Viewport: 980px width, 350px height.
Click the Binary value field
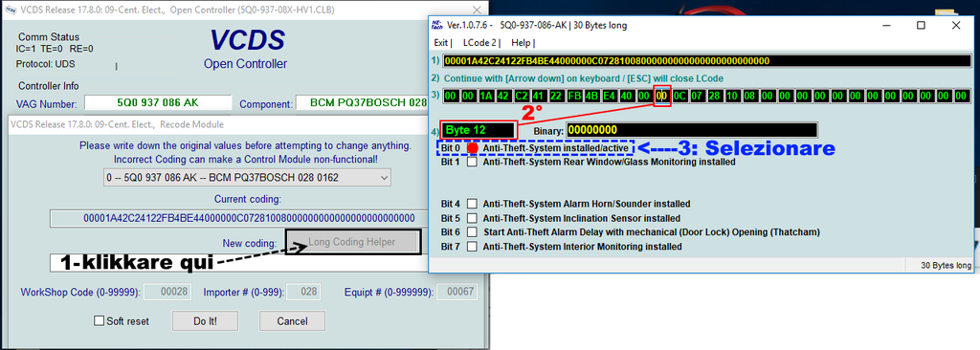(x=692, y=130)
